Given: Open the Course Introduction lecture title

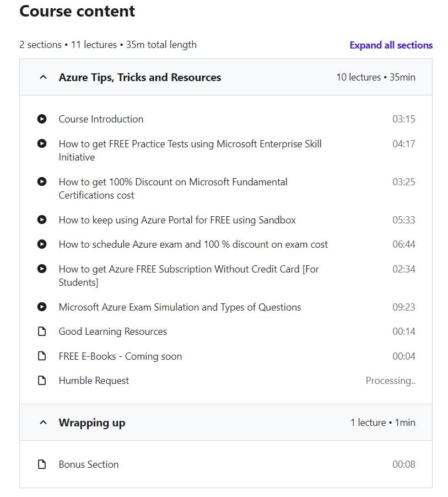Looking at the screenshot, I should tap(101, 119).
